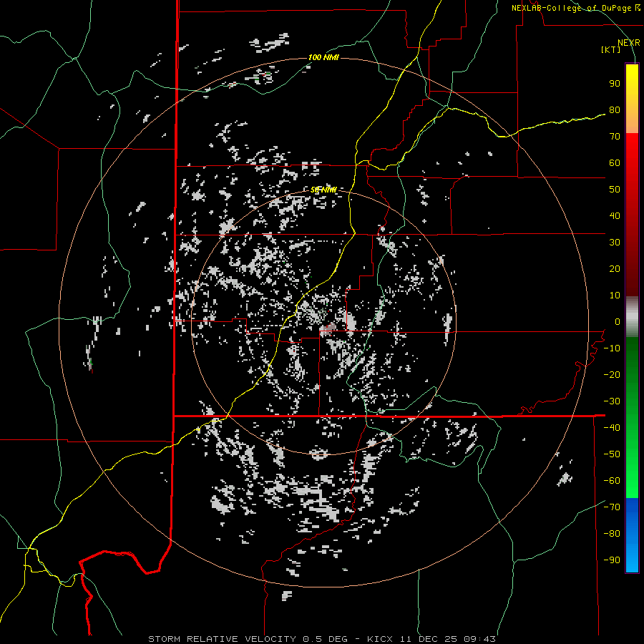Click the 'KICX 11 DEC 25 09:43' timestamp

(x=431, y=639)
